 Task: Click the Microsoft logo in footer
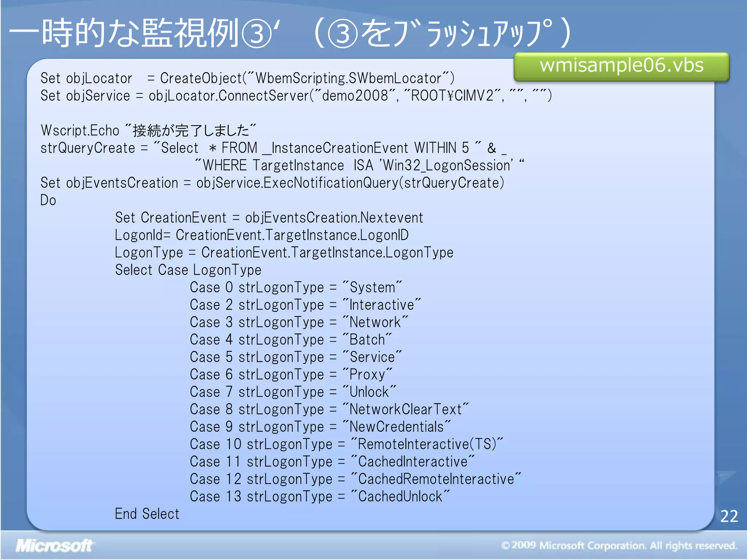54,546
